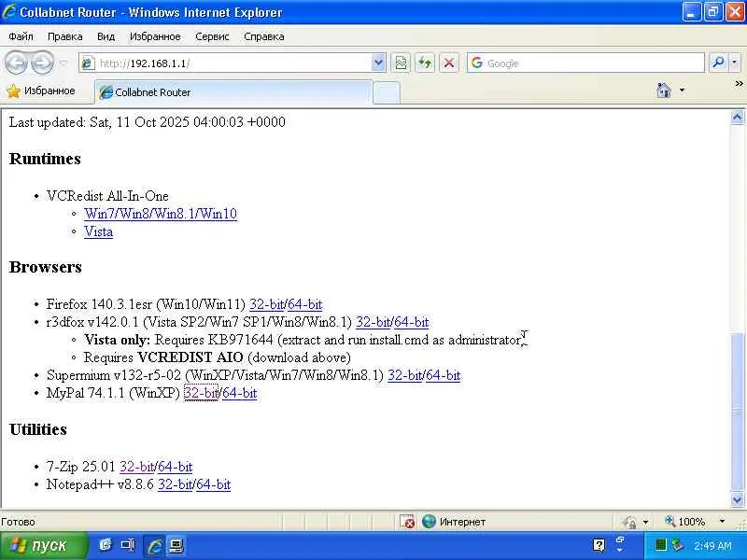
Task: Open the Справка menu
Action: point(264,36)
